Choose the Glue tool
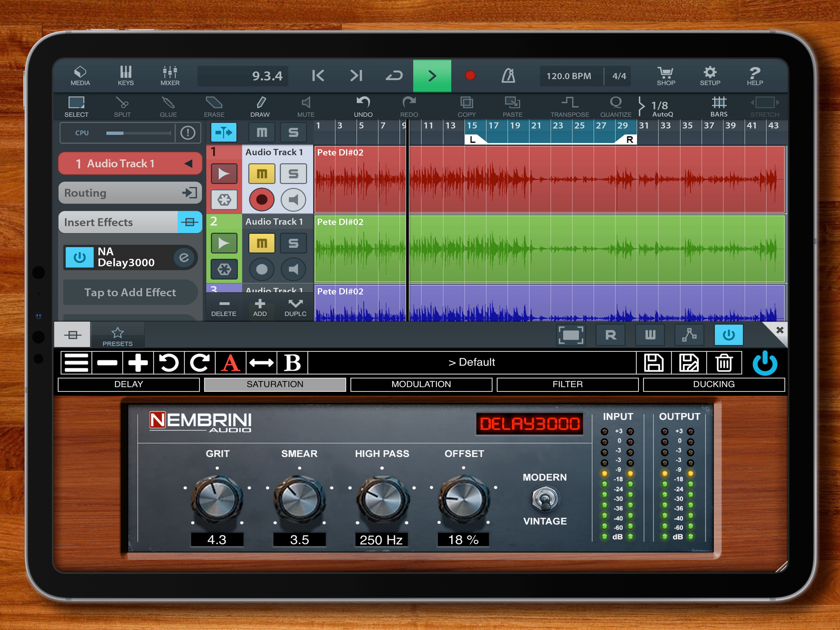840x630 pixels. point(168,107)
